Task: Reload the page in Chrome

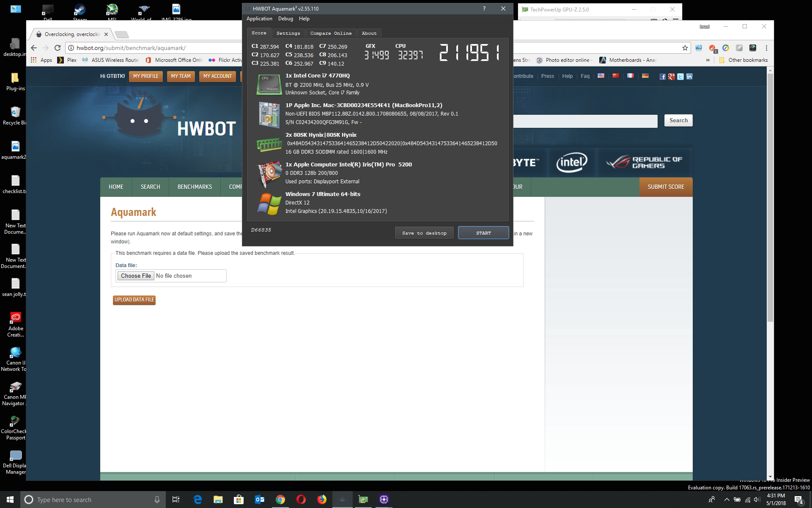Action: [x=58, y=48]
